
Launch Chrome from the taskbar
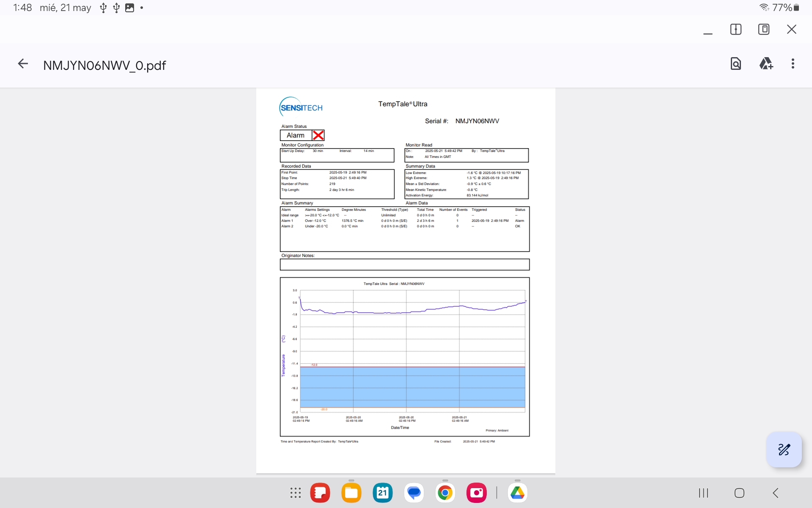click(445, 493)
